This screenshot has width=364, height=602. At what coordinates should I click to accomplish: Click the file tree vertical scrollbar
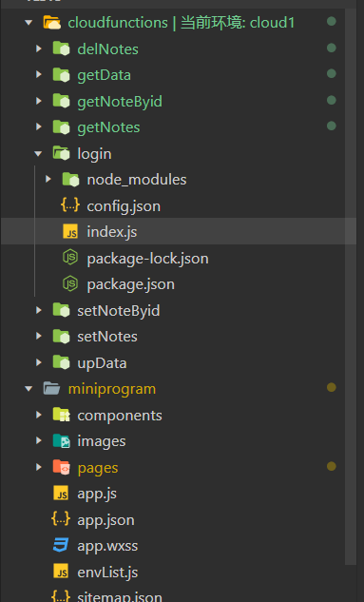351,286
